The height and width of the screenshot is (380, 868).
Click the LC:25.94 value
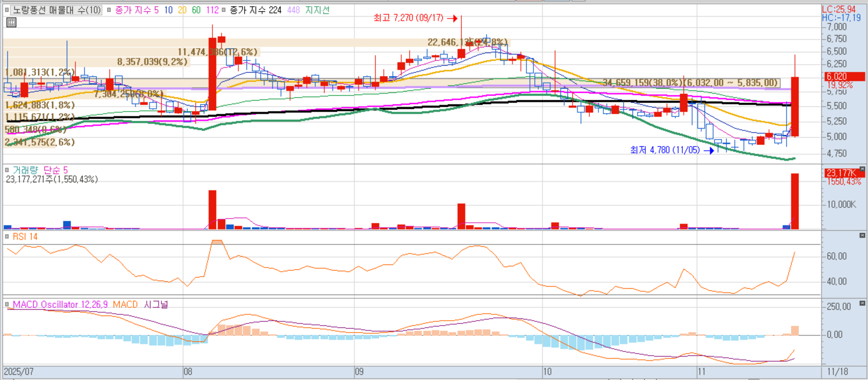pos(839,9)
